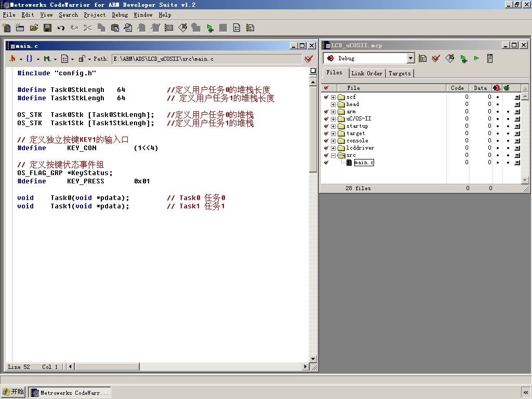The height and width of the screenshot is (399, 532).
Task: Click the Windows 开始 start button
Action: [13, 392]
